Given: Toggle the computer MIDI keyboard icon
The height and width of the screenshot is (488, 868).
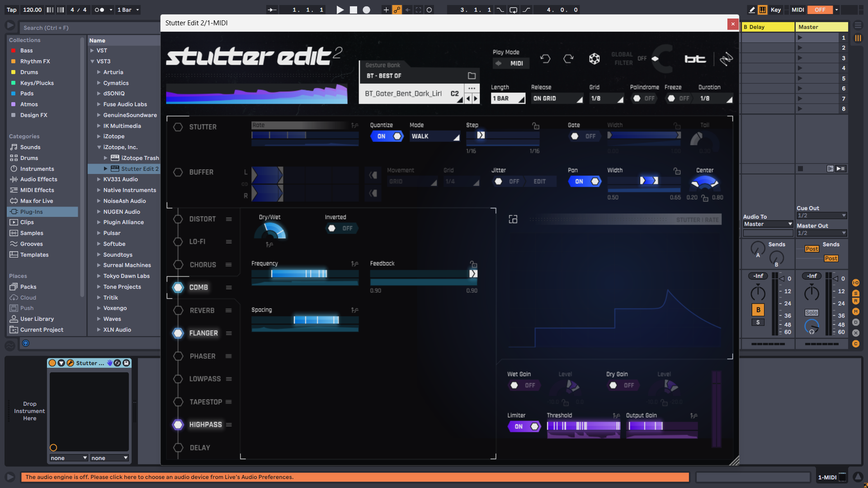Looking at the screenshot, I should point(763,9).
